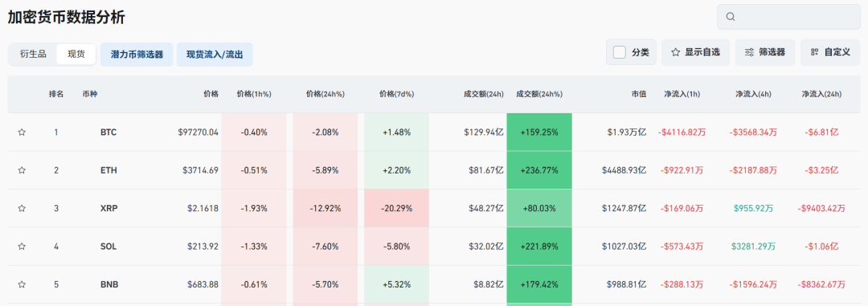The height and width of the screenshot is (306, 868).
Task: Open the XRP coin row
Action: coord(434,208)
